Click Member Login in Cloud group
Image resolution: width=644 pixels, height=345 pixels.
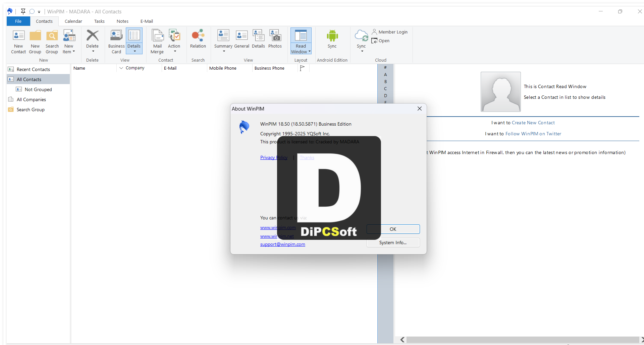389,32
